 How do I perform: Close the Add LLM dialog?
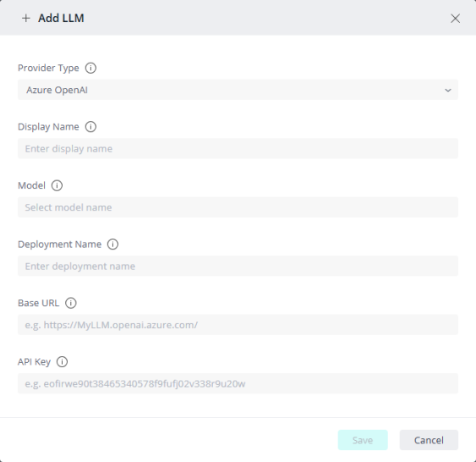coord(455,19)
